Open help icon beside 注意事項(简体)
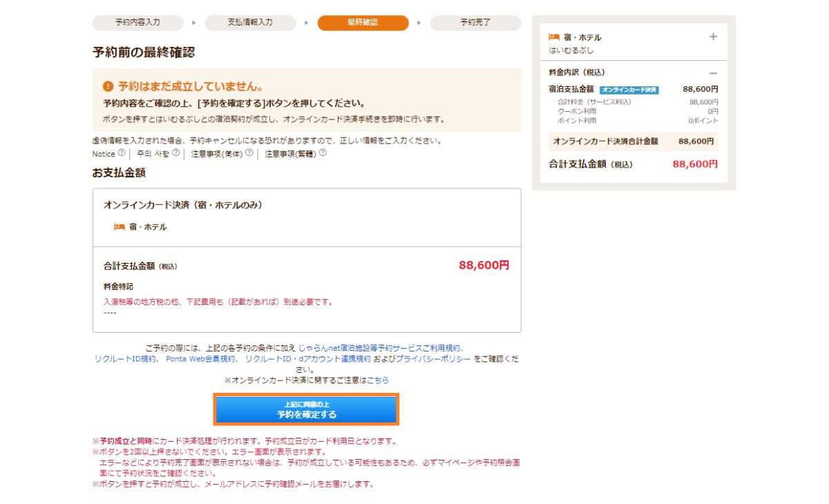 (x=249, y=153)
